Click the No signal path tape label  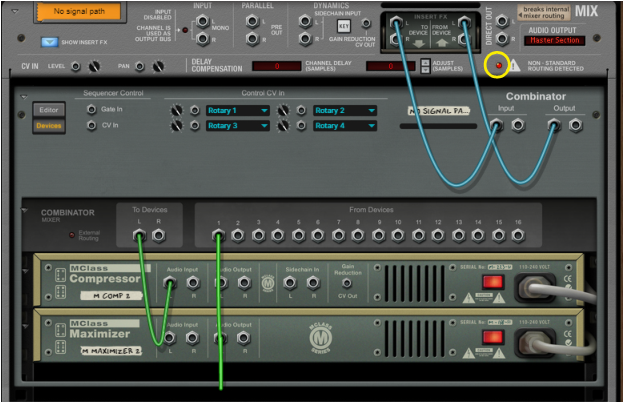click(79, 12)
